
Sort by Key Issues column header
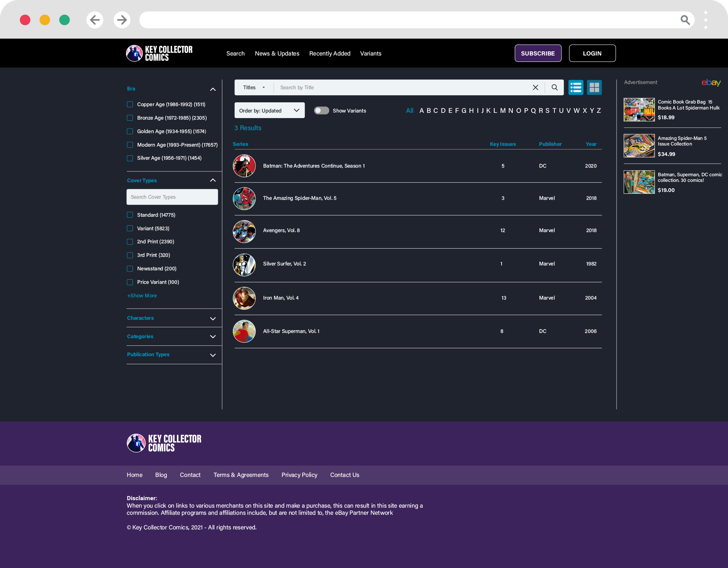click(x=503, y=144)
